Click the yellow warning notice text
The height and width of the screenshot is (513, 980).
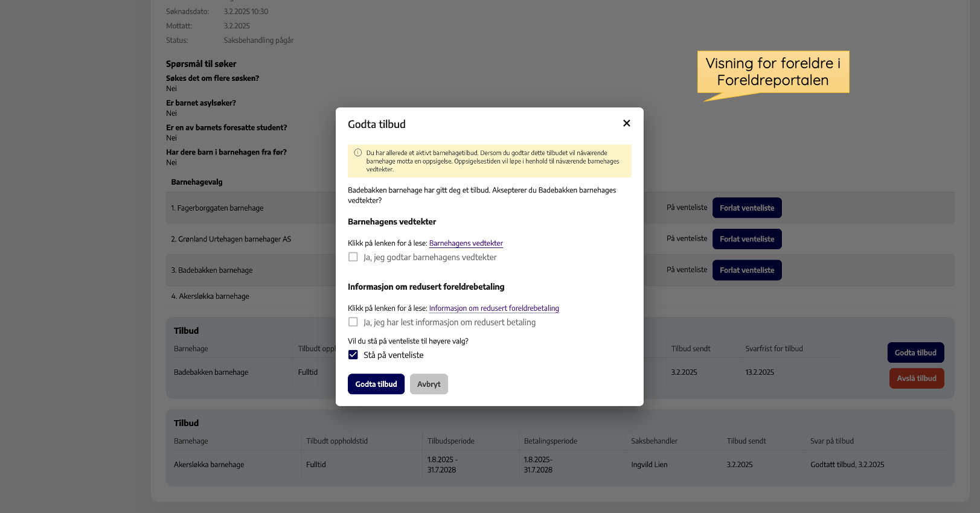click(x=492, y=161)
